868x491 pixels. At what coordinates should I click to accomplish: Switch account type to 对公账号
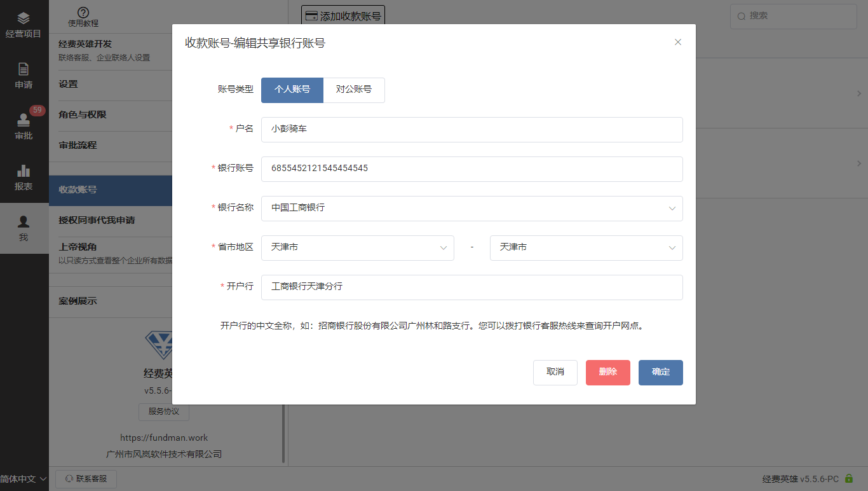[354, 90]
